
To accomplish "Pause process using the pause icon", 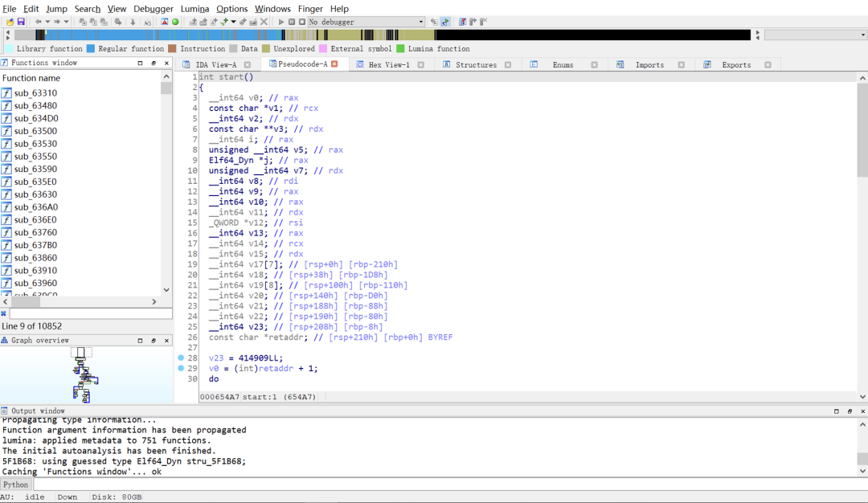I will coord(292,22).
